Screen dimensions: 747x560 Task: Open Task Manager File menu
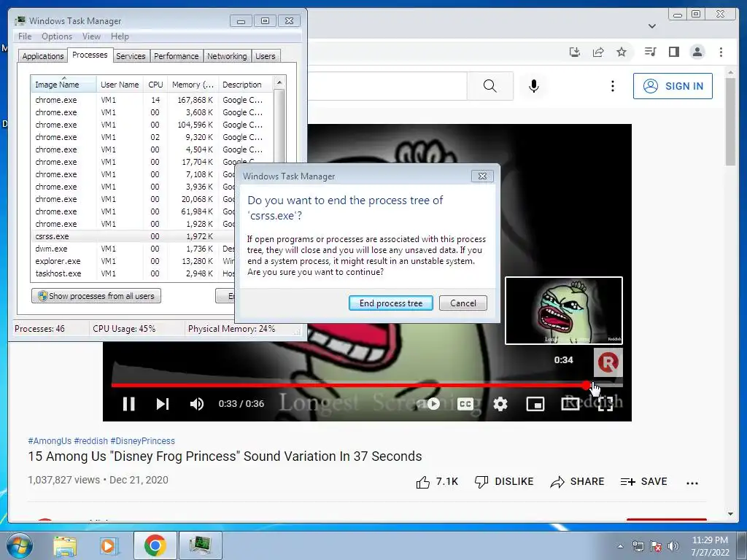(x=25, y=36)
